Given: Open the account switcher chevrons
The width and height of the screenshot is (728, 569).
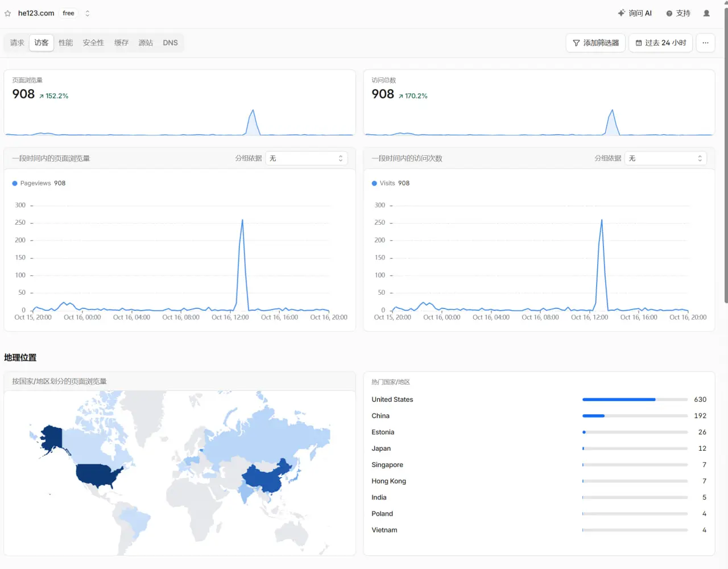Looking at the screenshot, I should click(88, 13).
